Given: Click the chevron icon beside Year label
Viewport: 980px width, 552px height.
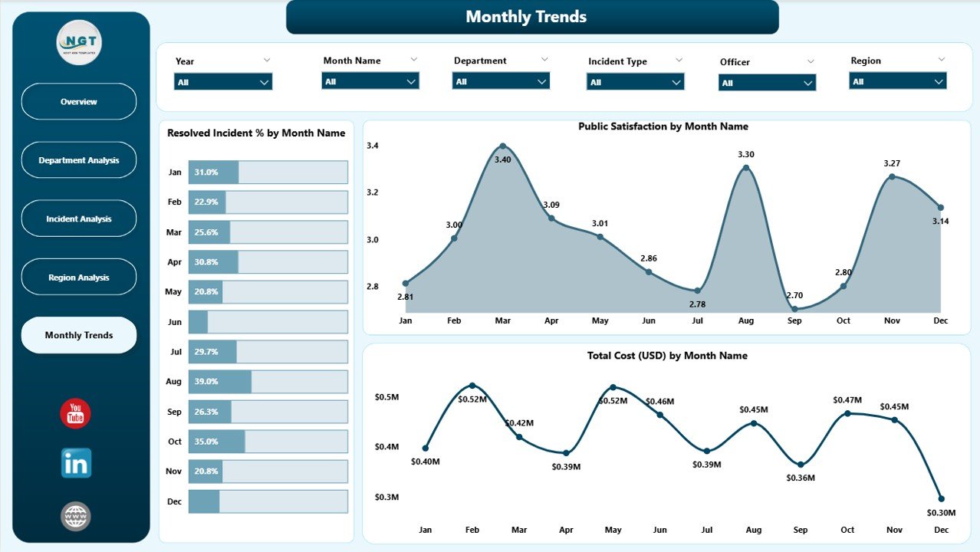Looking at the screenshot, I should pyautogui.click(x=267, y=60).
